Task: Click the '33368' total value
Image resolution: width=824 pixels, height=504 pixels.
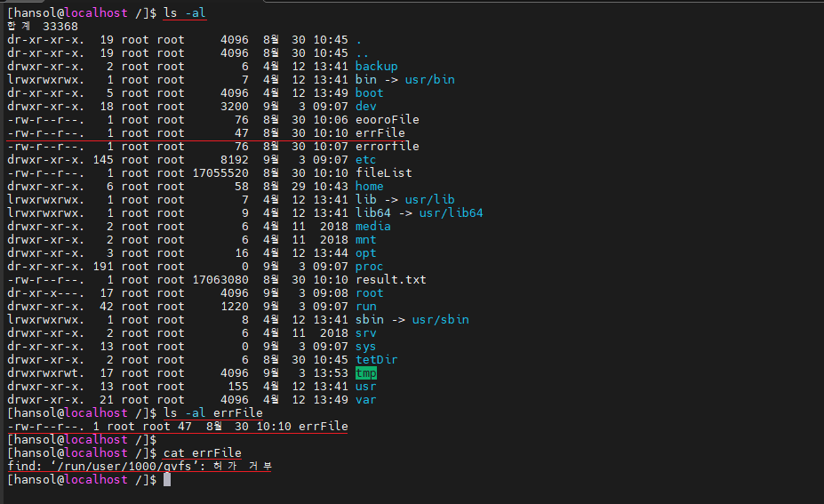Action: coord(60,27)
